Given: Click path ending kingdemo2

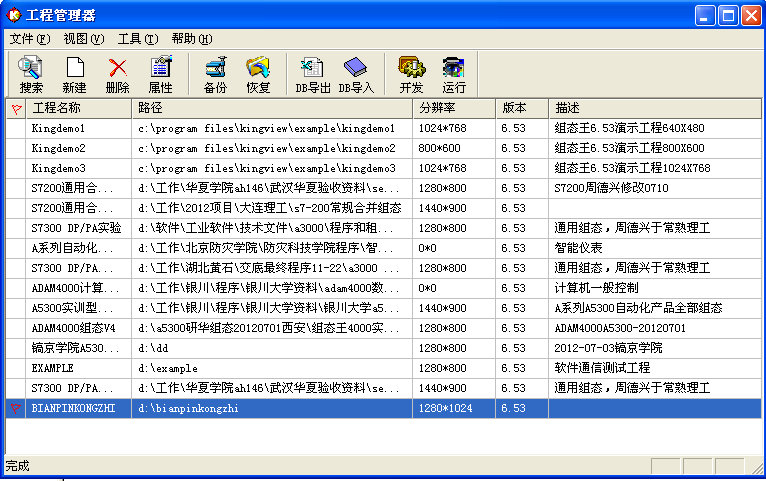Looking at the screenshot, I should (x=267, y=148).
